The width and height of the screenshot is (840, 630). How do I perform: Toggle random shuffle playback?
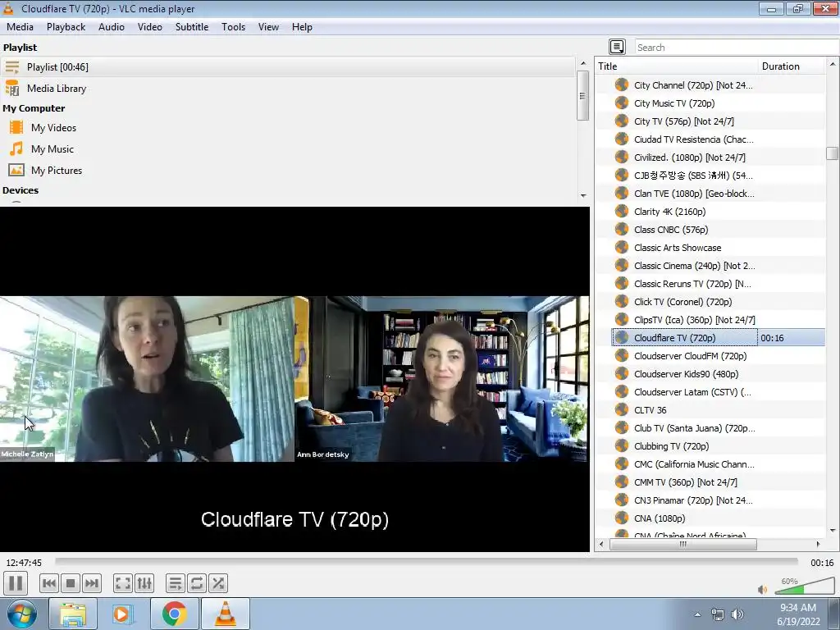click(x=218, y=583)
